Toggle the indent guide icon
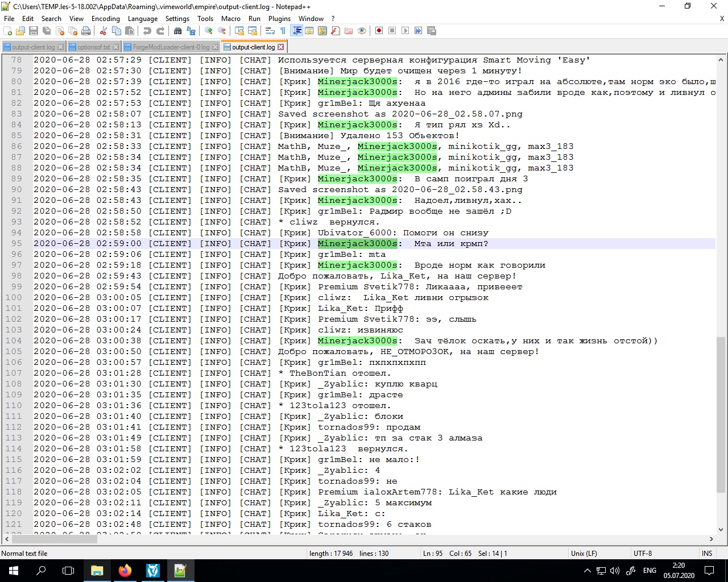 pyautogui.click(x=296, y=31)
